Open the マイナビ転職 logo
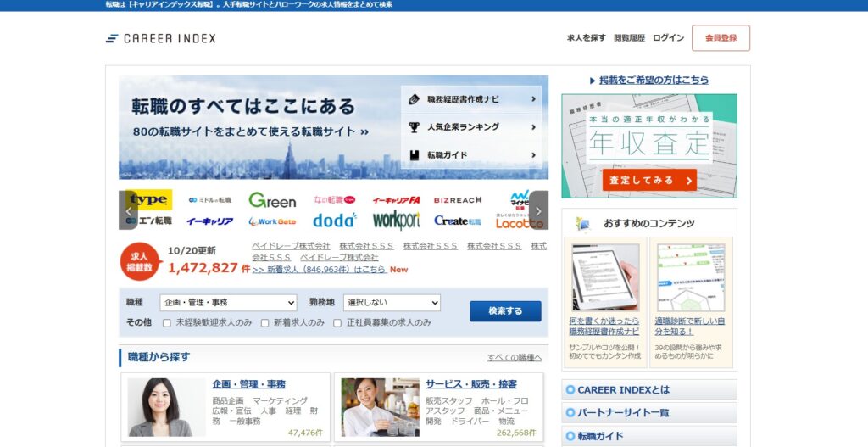Image resolution: width=868 pixels, height=447 pixels. 520,198
